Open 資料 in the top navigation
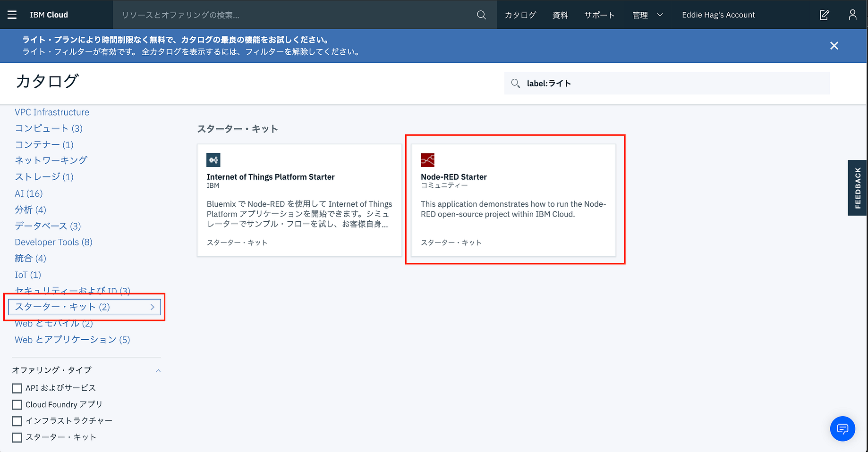The height and width of the screenshot is (452, 868). [560, 15]
